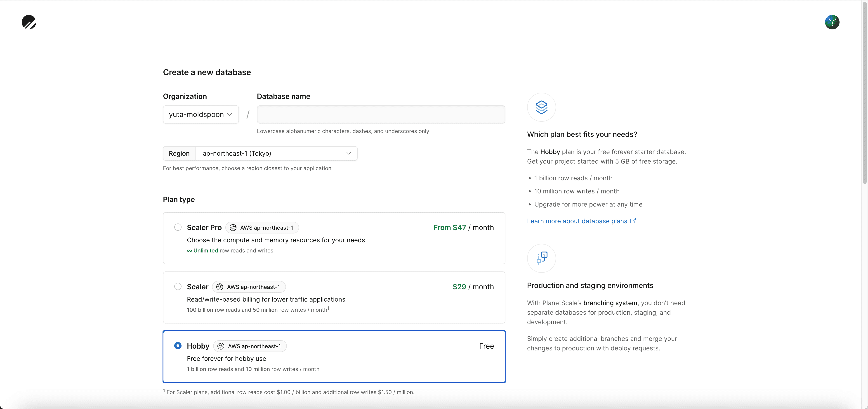Click 'AWS ap-northeast-1' badge on Scaler
This screenshot has width=868, height=409.
pyautogui.click(x=249, y=287)
